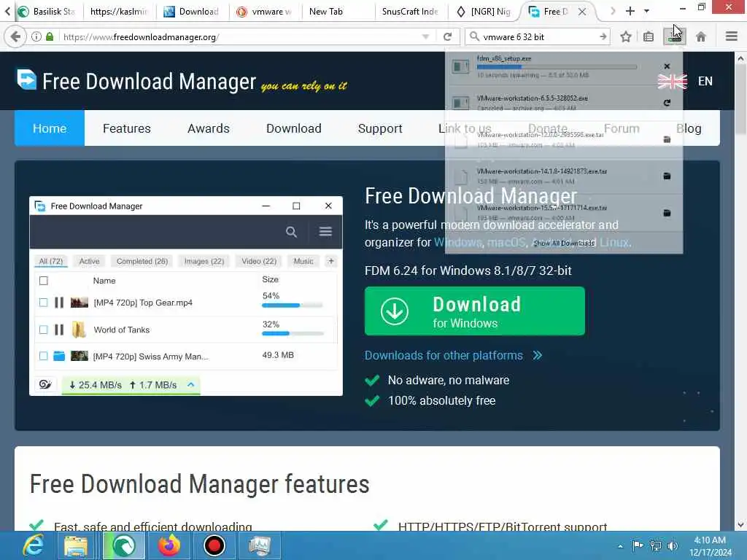The image size is (747, 560).
Task: Reload the page with the refresh icon
Action: tap(447, 36)
